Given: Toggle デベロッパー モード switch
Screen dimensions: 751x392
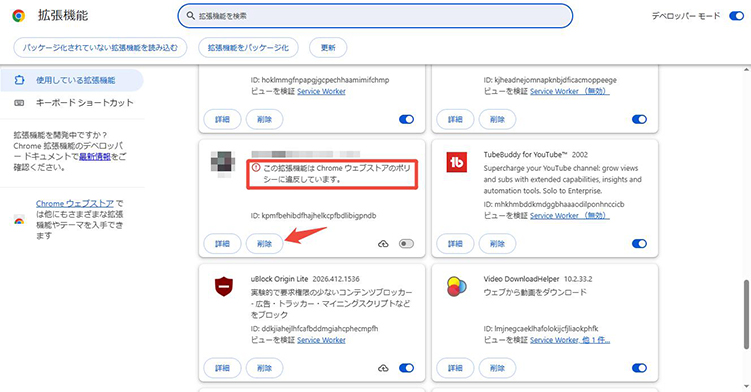Looking at the screenshot, I should [x=736, y=16].
